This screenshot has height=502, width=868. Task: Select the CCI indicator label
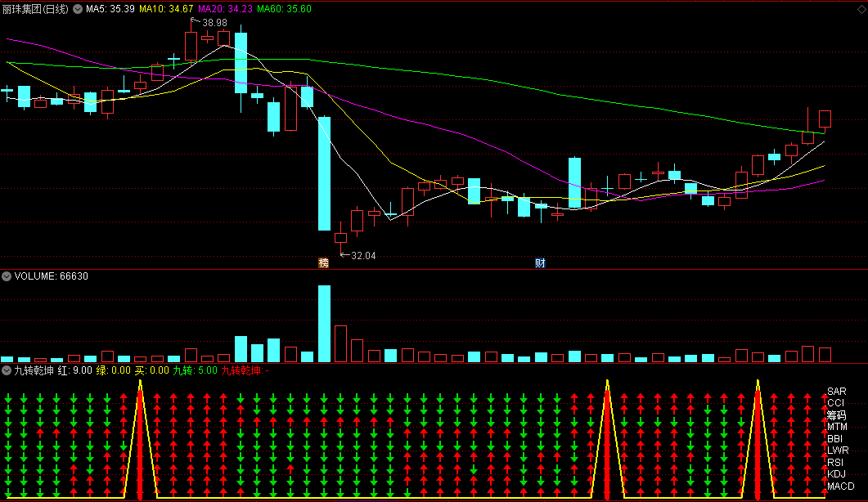836,403
